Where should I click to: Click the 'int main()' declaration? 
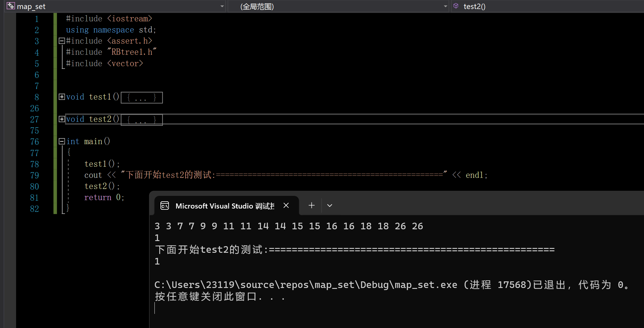(88, 141)
